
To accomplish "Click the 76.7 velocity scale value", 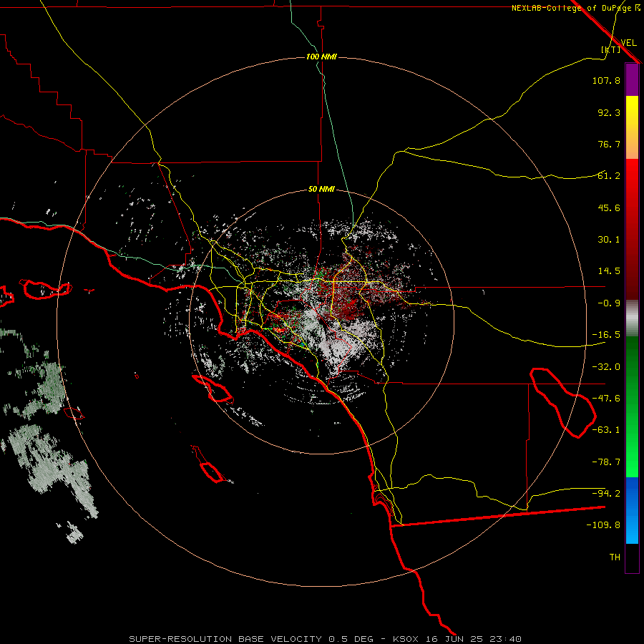I will [609, 144].
